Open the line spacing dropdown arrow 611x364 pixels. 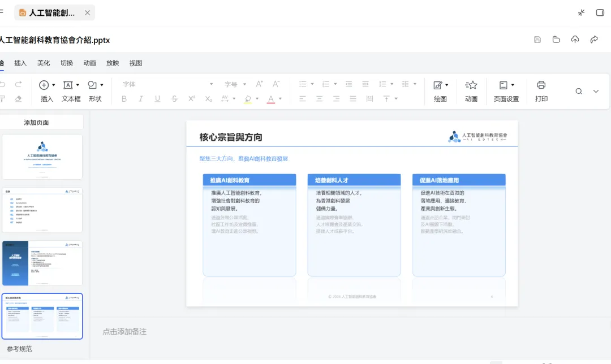pyautogui.click(x=392, y=84)
